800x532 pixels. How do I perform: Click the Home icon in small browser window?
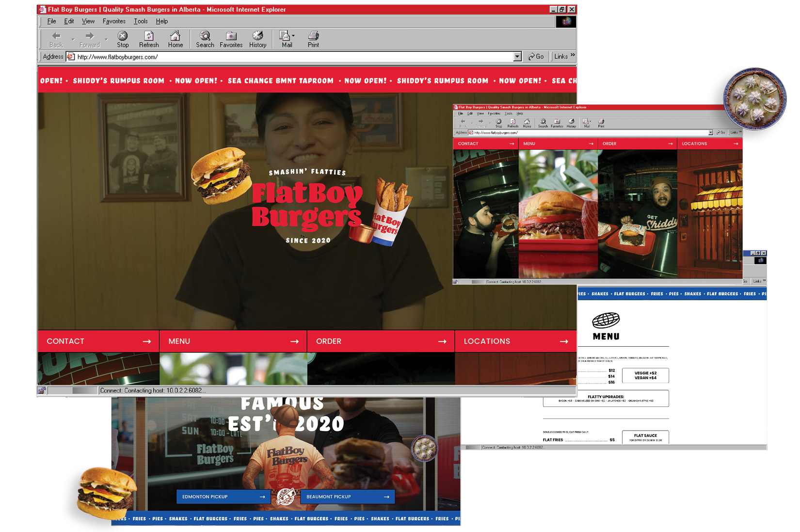pyautogui.click(x=527, y=123)
